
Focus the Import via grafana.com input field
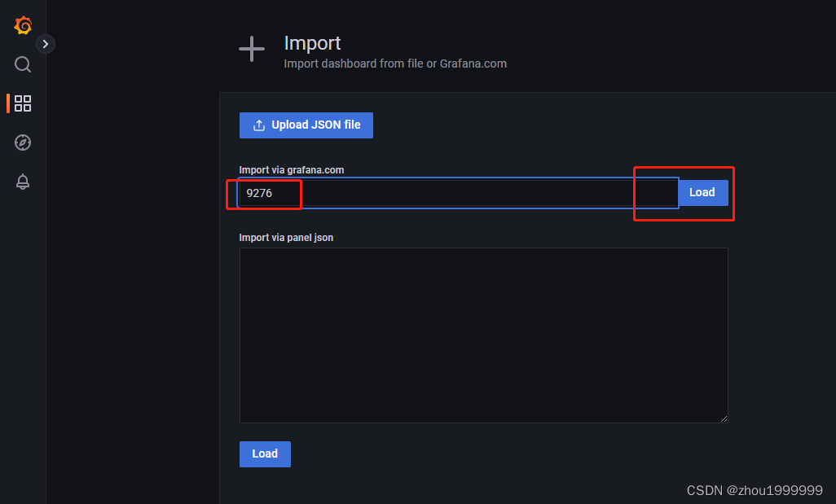pyautogui.click(x=459, y=193)
